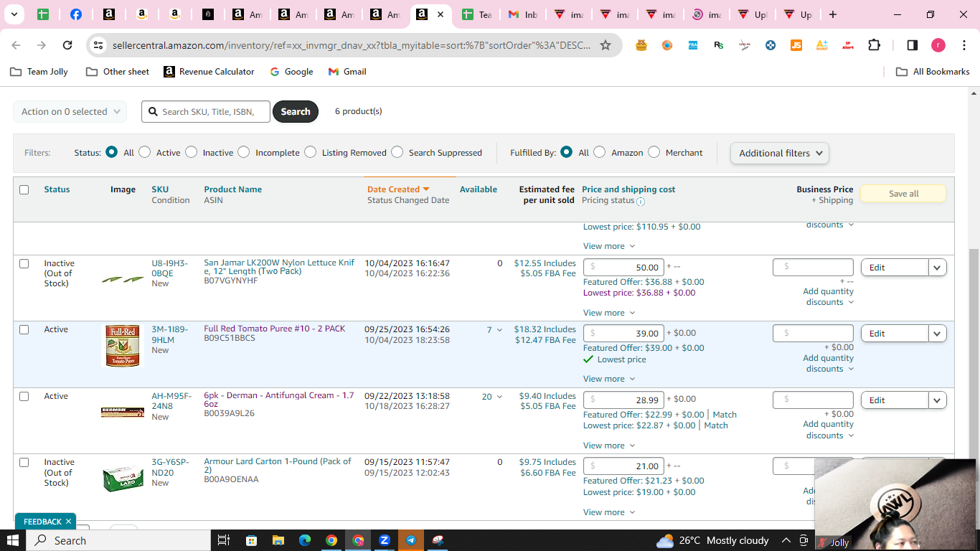Viewport: 980px width, 551px height.
Task: Open Task View on the taskbar
Action: [223, 540]
